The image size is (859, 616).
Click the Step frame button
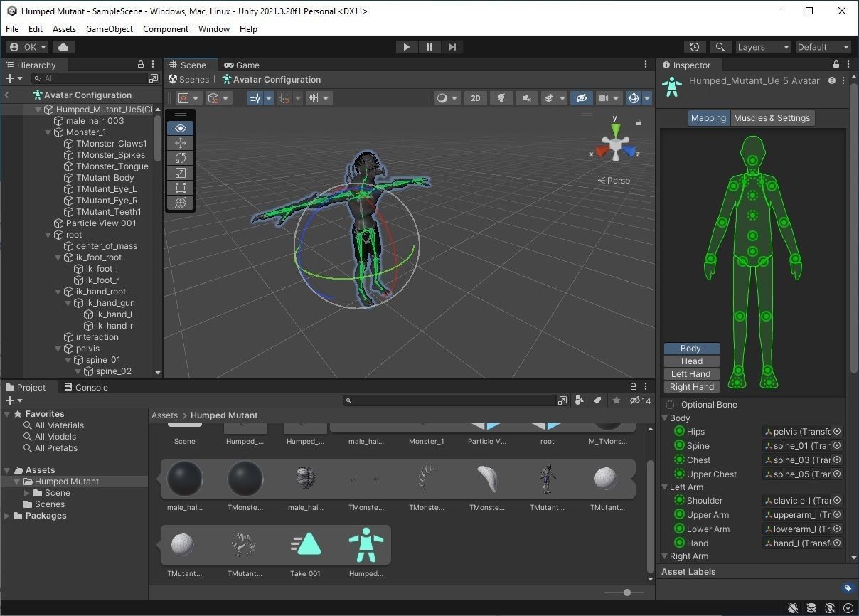coord(452,47)
